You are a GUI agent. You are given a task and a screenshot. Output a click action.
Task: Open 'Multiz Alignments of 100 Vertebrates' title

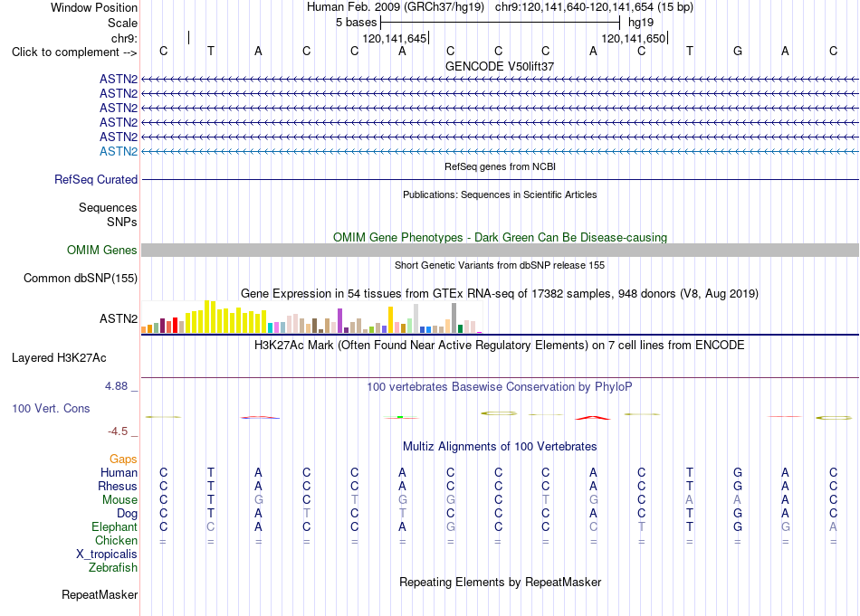pyautogui.click(x=500, y=447)
